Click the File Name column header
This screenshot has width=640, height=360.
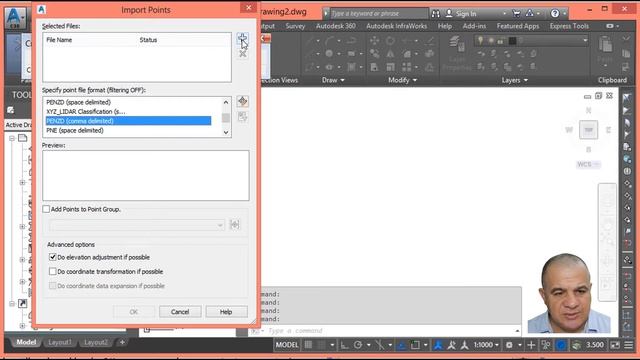pos(59,40)
